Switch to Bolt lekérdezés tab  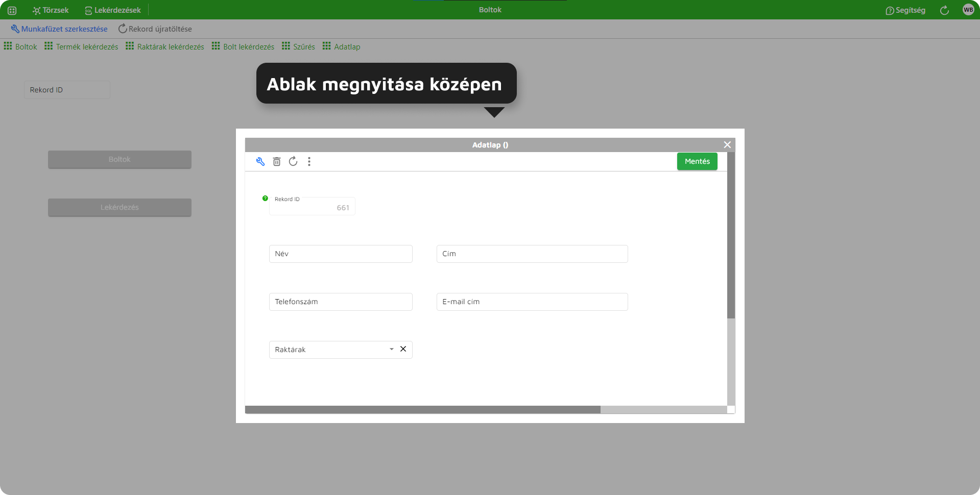pyautogui.click(x=243, y=46)
